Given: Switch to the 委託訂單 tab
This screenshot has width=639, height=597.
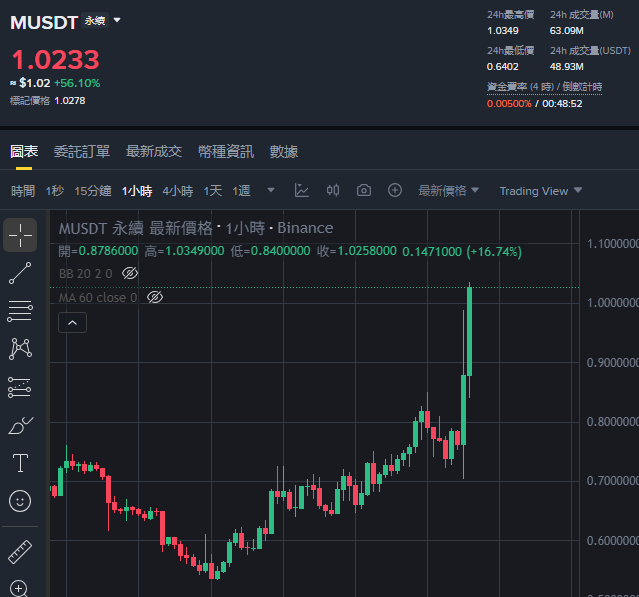Looking at the screenshot, I should coord(82,152).
